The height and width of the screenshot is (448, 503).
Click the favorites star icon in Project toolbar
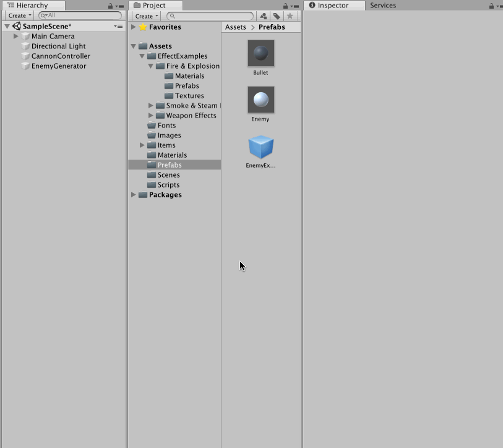pos(290,15)
